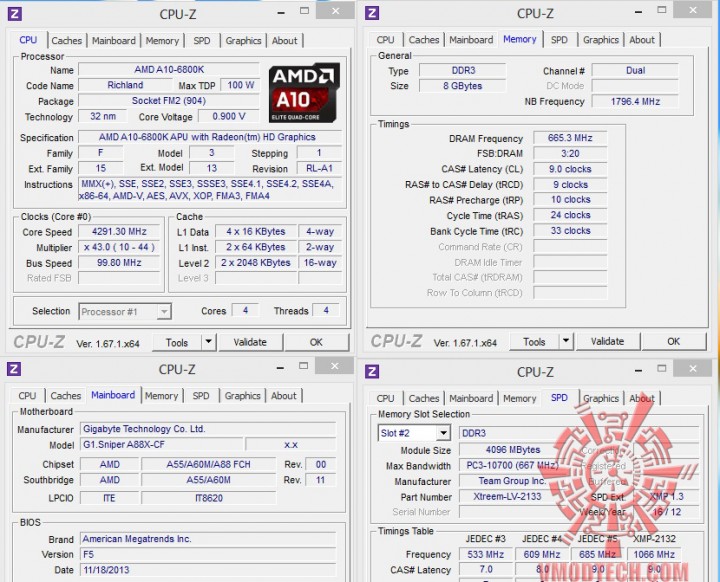Click Tools button in Memory window
The height and width of the screenshot is (582, 720).
(534, 341)
